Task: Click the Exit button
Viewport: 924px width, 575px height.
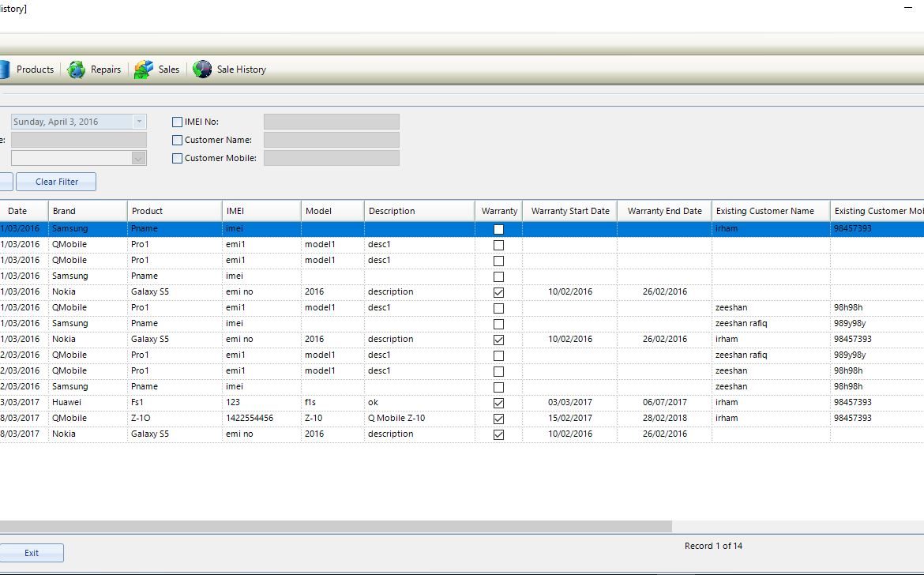Action: click(32, 553)
